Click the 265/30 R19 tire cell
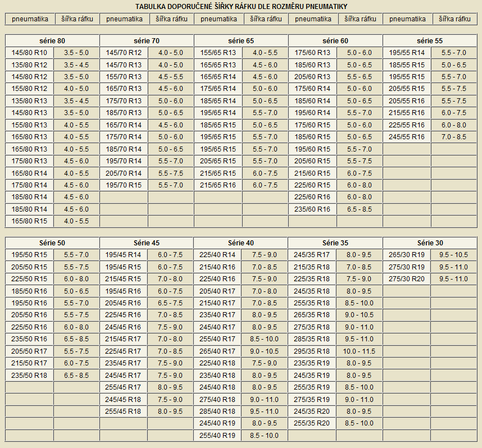Viewport: 482px width, 448px height. (407, 254)
